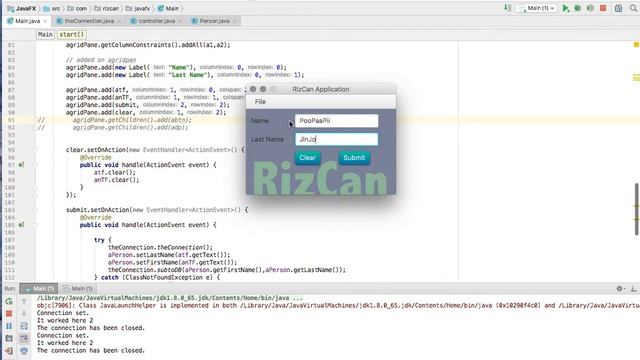This screenshot has height=360, width=640.
Task: Click the editor vertical scrollbar thumb
Action: pos(636,209)
